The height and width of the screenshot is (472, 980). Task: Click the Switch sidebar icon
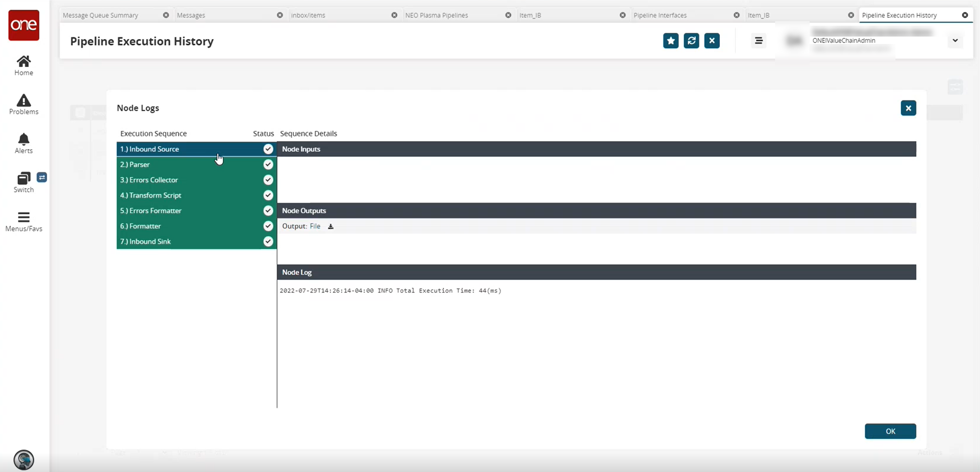tap(24, 182)
